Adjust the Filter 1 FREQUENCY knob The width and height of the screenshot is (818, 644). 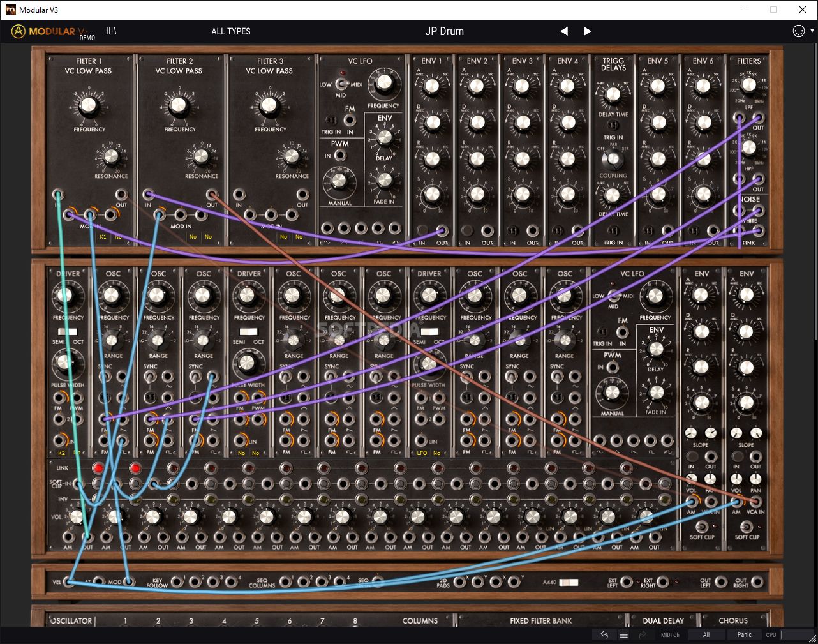(89, 105)
